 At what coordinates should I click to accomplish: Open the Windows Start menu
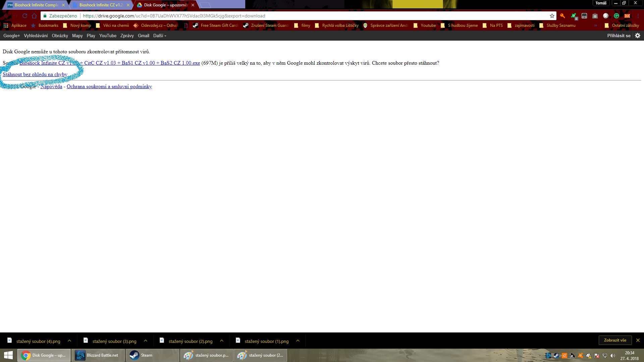point(8,355)
